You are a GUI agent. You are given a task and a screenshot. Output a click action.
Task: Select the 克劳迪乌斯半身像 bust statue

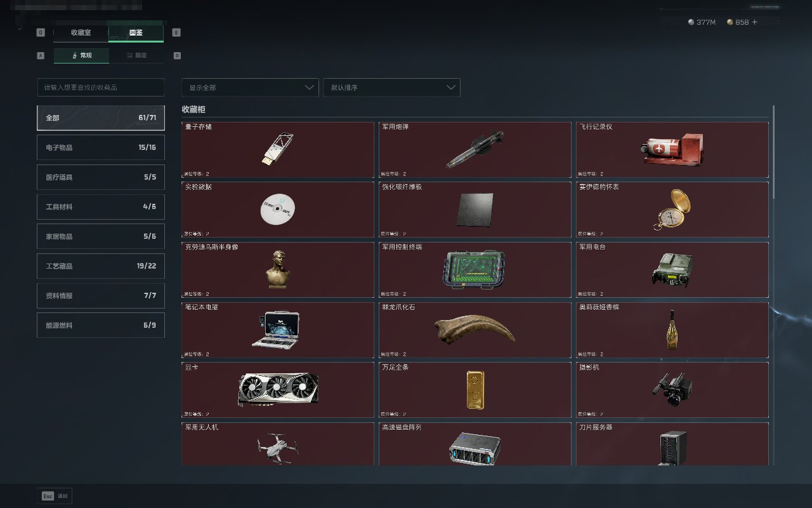278,270
